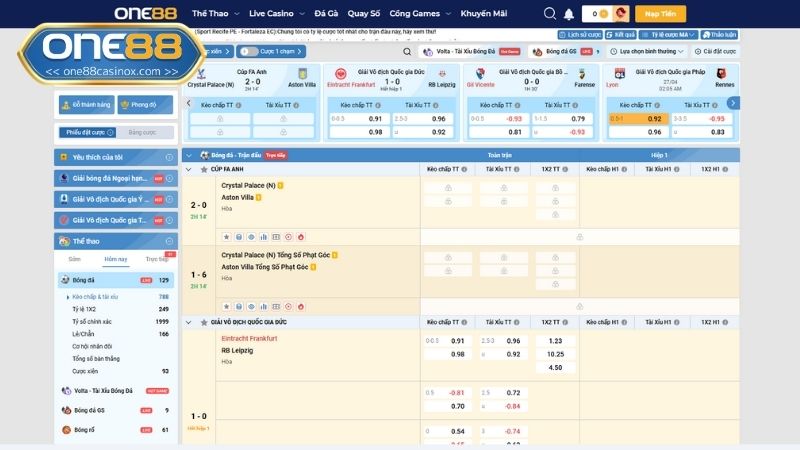The image size is (800, 450).
Task: Switch to Phiếu đặt cược panel
Action: (87, 133)
